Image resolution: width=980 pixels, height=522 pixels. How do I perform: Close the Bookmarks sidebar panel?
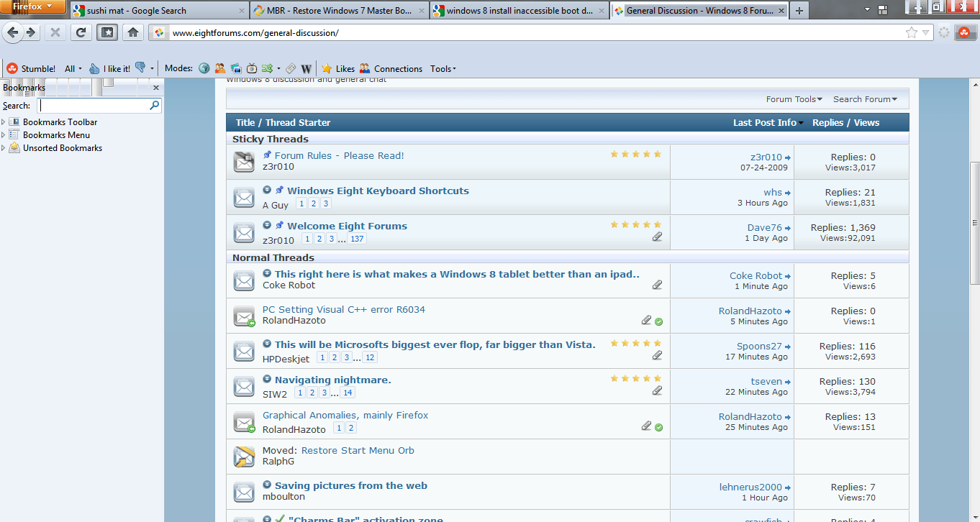coord(156,87)
